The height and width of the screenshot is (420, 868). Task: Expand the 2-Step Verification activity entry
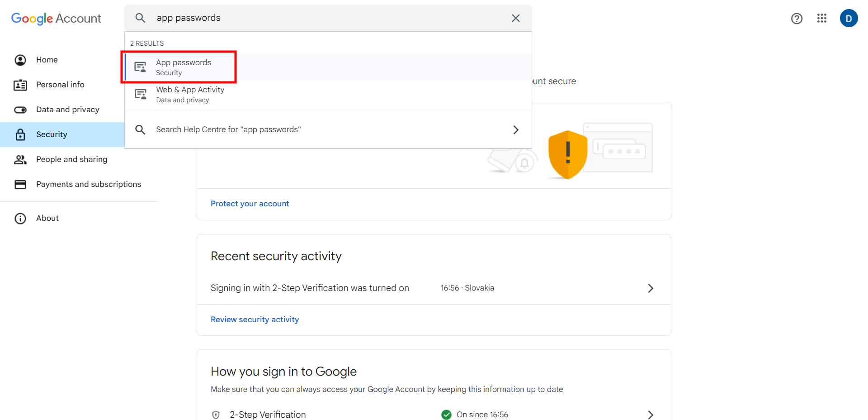point(651,288)
